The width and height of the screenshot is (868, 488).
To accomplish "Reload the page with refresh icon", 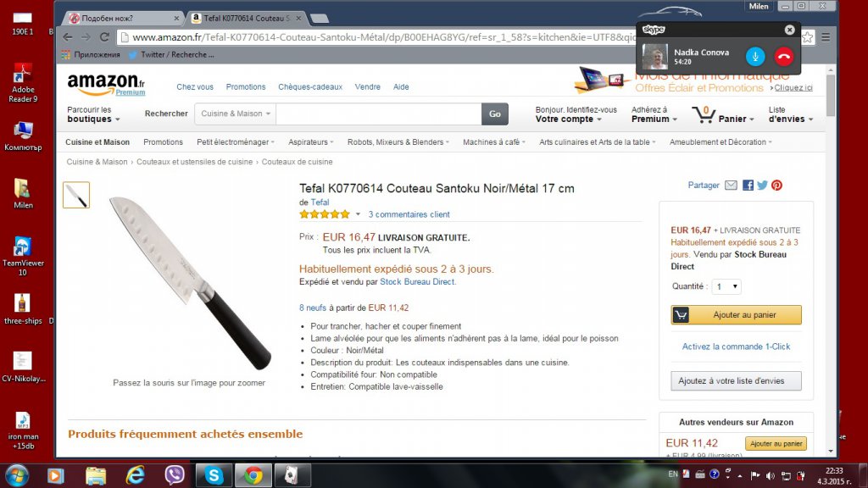I will pos(104,37).
